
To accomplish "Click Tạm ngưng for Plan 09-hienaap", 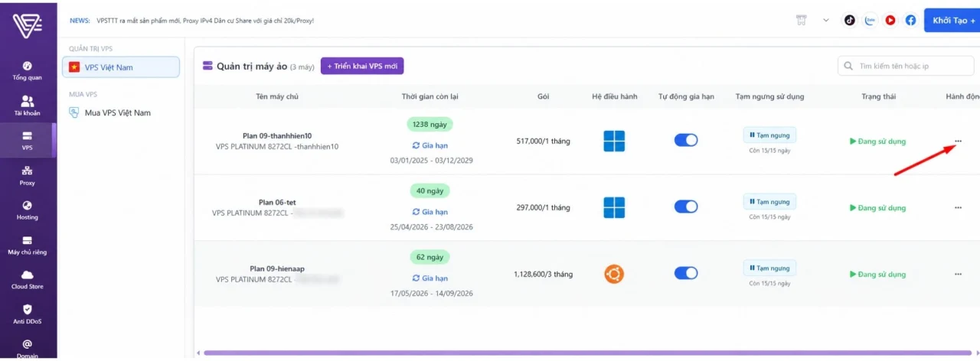I will [x=769, y=268].
